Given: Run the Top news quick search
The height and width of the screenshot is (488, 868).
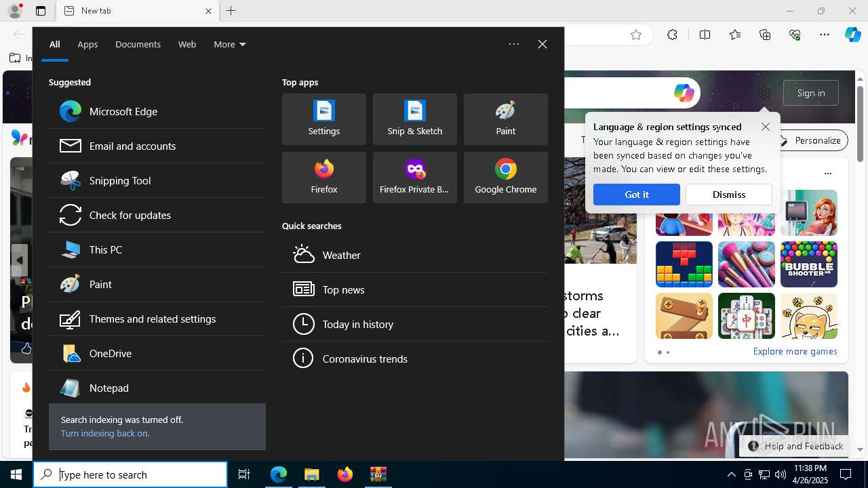Looking at the screenshot, I should [x=415, y=289].
